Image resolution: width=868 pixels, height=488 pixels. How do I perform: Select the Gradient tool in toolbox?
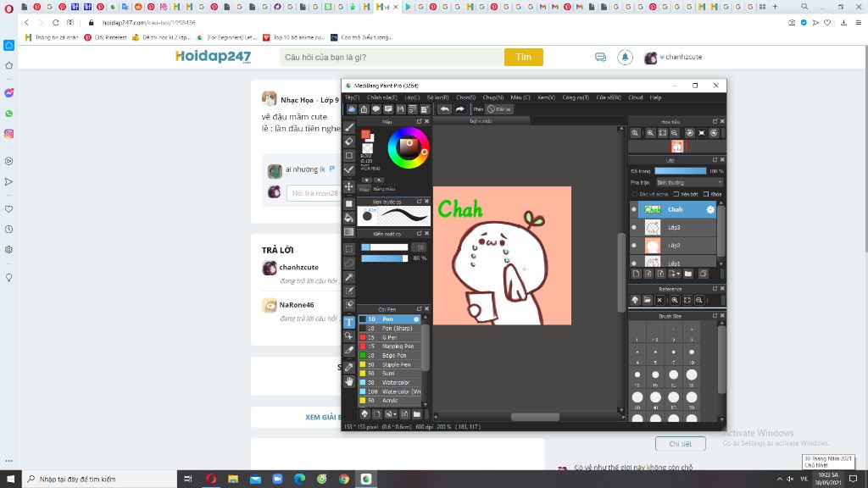pyautogui.click(x=349, y=232)
